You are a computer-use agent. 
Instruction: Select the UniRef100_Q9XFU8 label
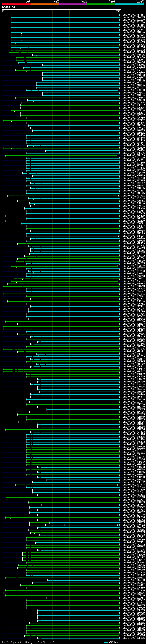click(133, 90)
